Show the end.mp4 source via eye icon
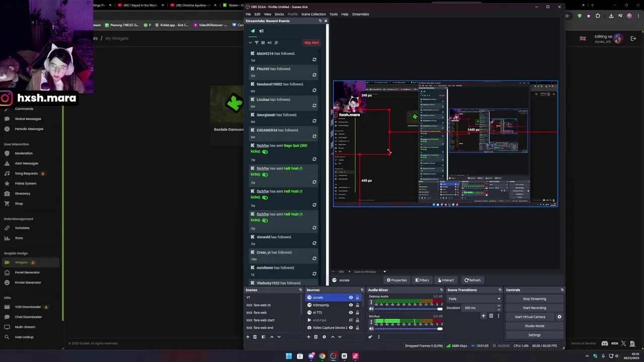This screenshot has width=644, height=362. 351,320
